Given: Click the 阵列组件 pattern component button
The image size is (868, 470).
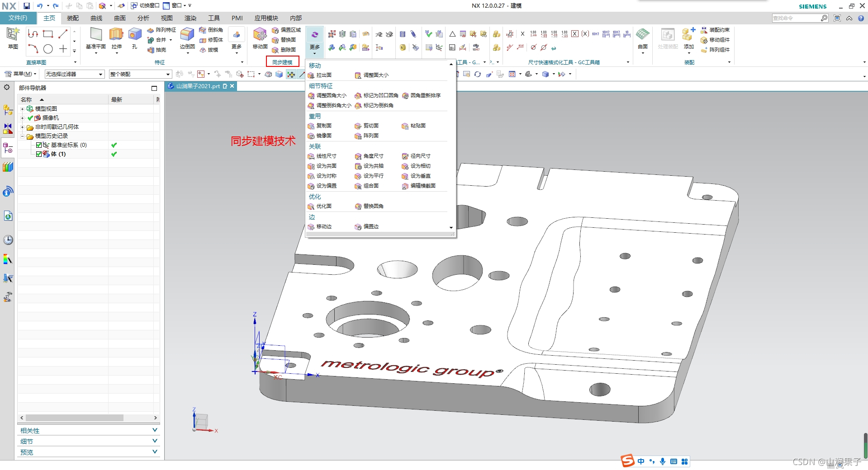Looking at the screenshot, I should (x=715, y=50).
